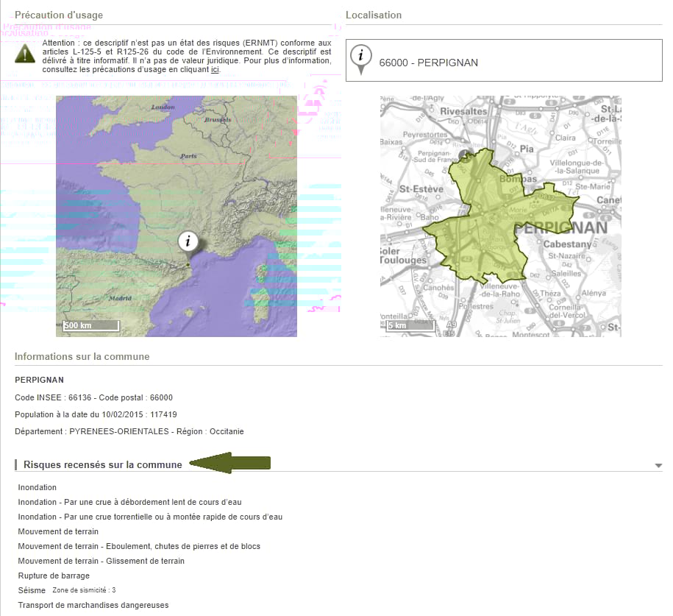This screenshot has width=673, height=616.
Task: Open the 'ici' usage precautions link
Action: pos(215,70)
